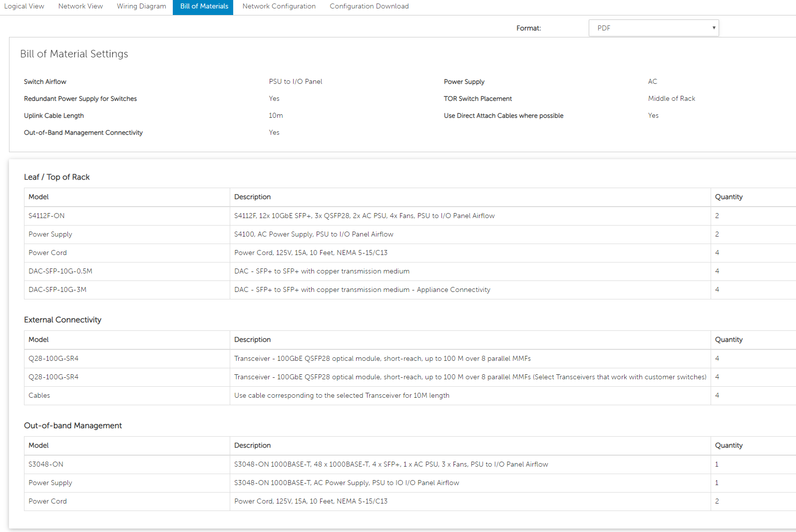
Task: Click the Bill of Material Settings title
Action: click(x=74, y=54)
